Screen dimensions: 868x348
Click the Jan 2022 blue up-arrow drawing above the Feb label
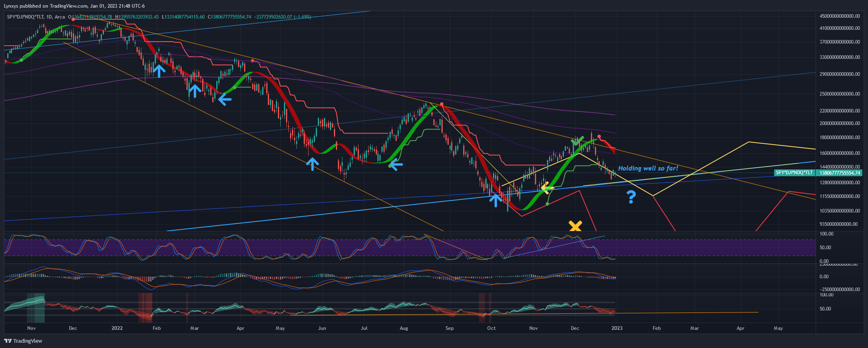159,71
